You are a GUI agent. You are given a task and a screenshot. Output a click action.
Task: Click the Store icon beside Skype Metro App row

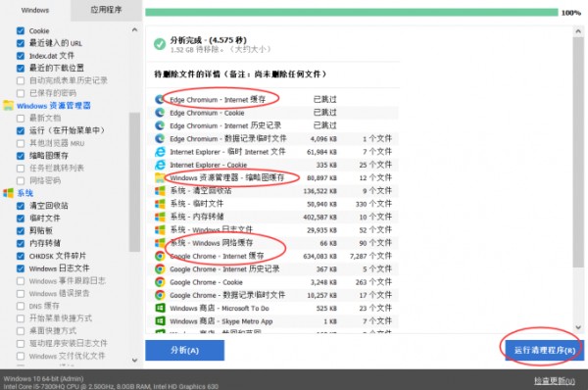[160, 321]
